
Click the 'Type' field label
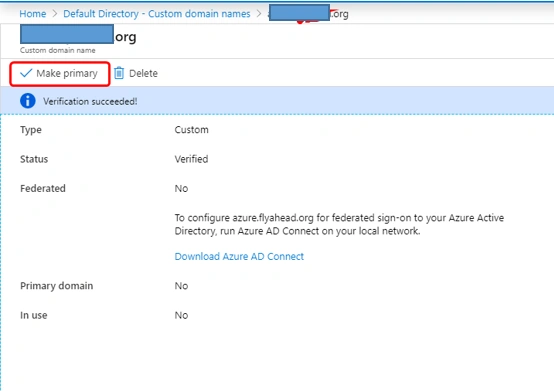point(31,130)
